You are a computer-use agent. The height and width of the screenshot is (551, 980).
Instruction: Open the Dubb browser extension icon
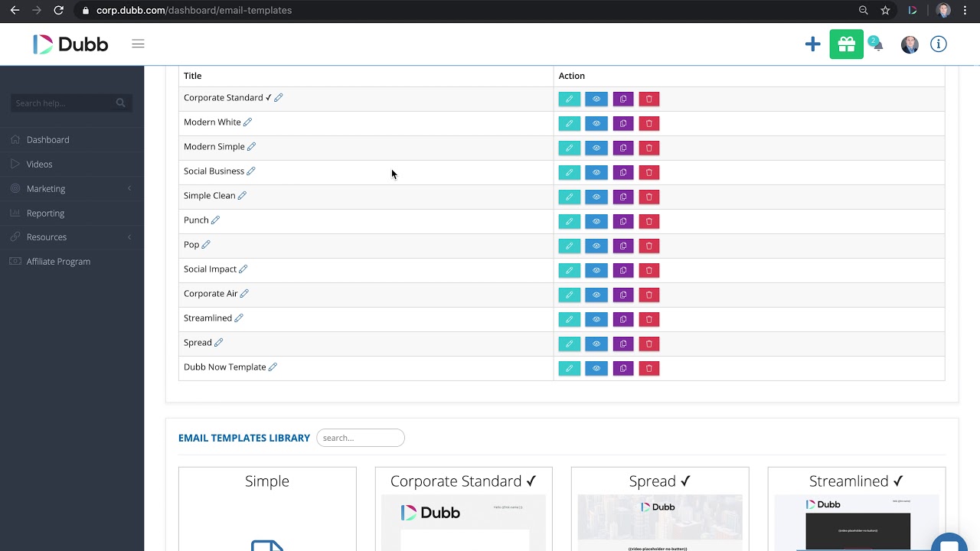(x=913, y=11)
